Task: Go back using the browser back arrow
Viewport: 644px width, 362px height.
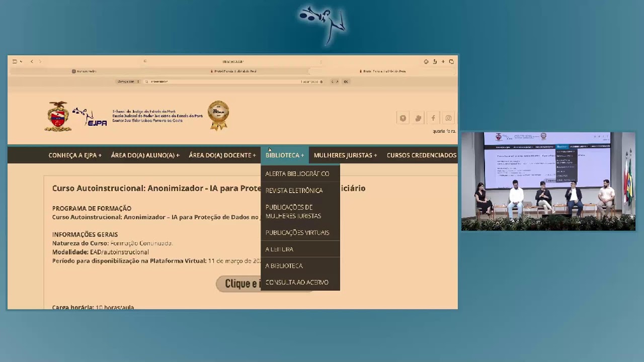Action: point(32,61)
